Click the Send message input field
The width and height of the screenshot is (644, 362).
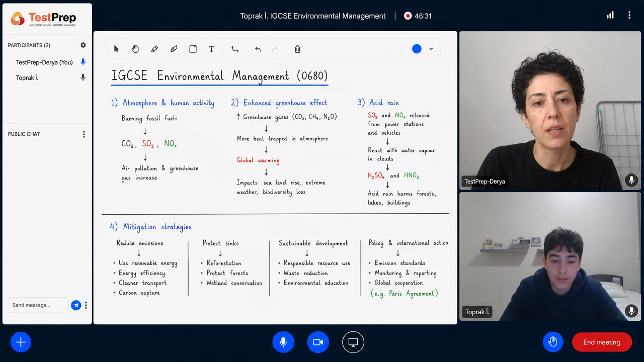(x=38, y=305)
